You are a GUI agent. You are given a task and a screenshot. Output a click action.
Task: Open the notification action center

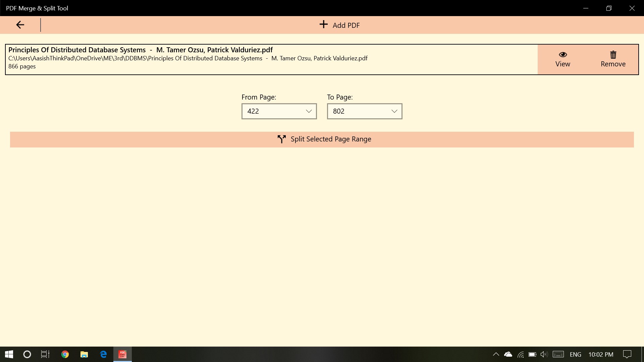[x=627, y=354]
